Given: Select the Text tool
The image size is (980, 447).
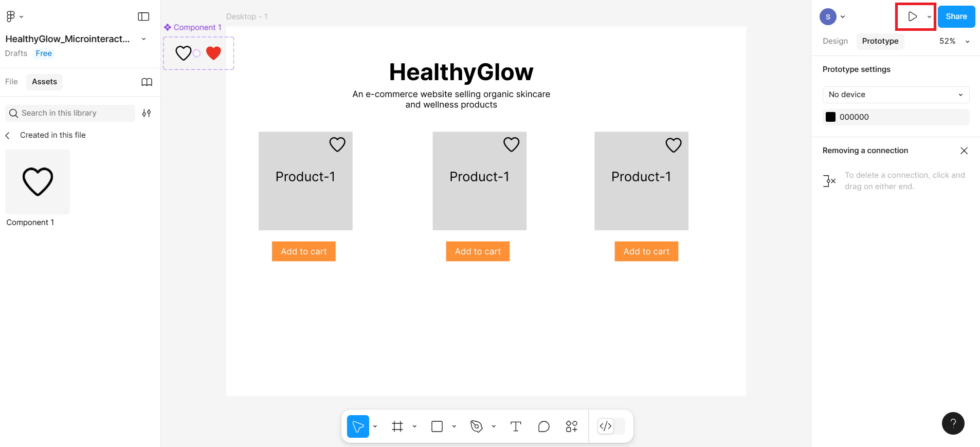Looking at the screenshot, I should [516, 426].
